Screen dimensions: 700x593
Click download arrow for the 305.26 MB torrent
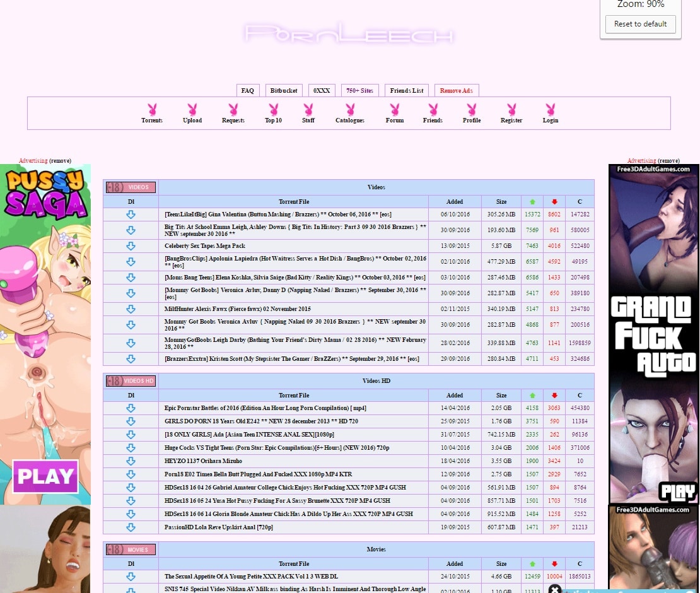click(131, 214)
